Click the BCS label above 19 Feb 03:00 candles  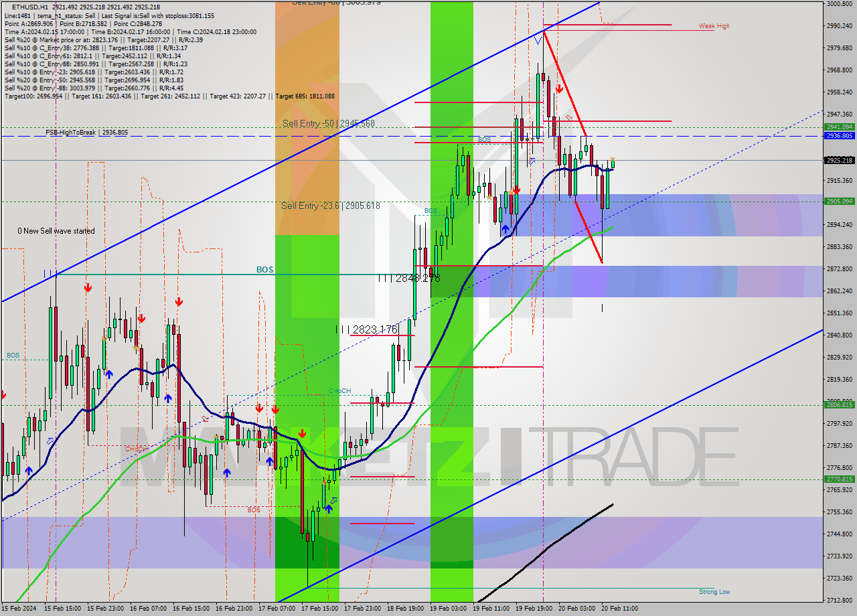[x=431, y=211]
